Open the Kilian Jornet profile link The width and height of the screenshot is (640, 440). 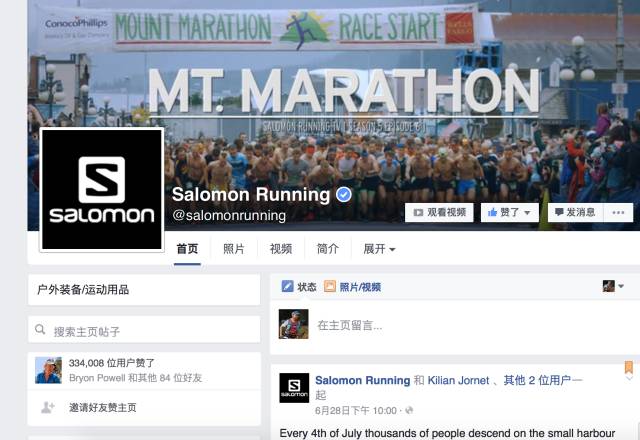point(458,380)
